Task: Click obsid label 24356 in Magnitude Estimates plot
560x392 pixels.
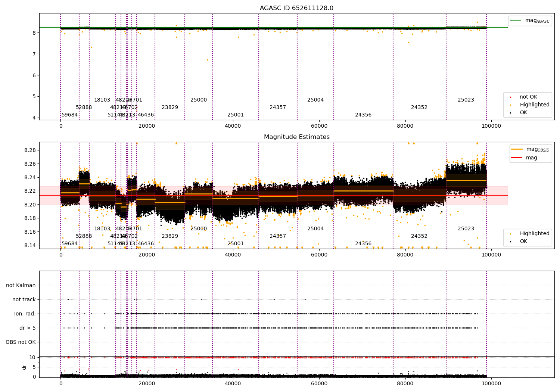Action: (x=363, y=244)
